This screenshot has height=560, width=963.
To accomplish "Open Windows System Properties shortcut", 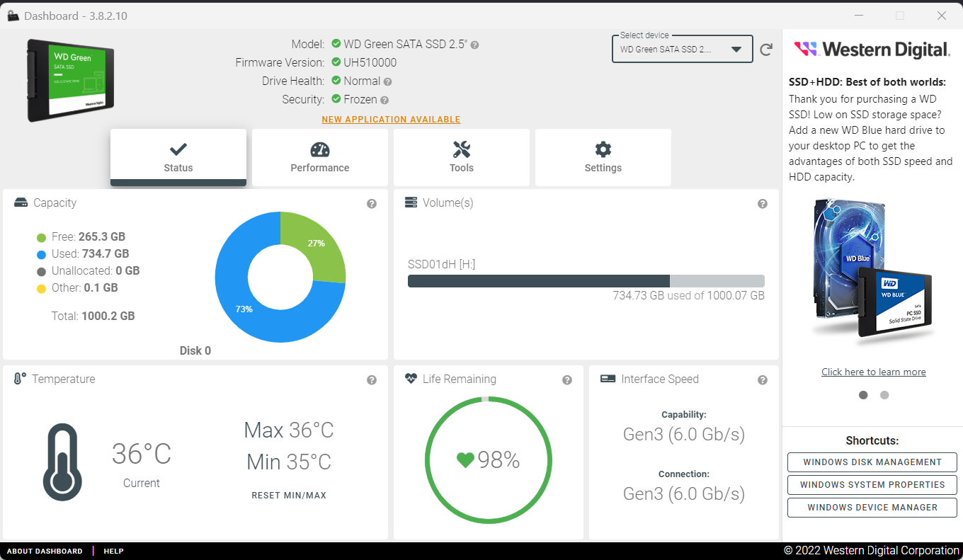I will [872, 485].
